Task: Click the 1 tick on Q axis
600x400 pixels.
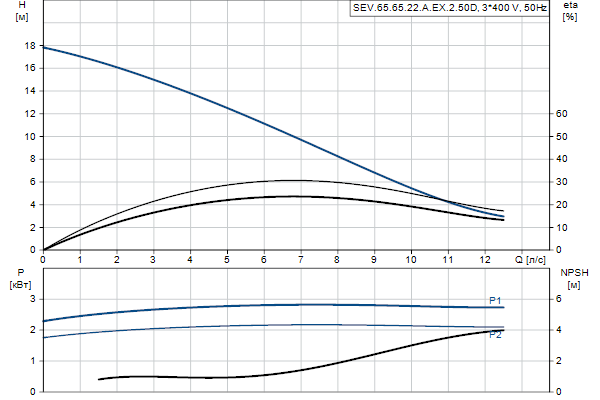Action: coord(80,260)
